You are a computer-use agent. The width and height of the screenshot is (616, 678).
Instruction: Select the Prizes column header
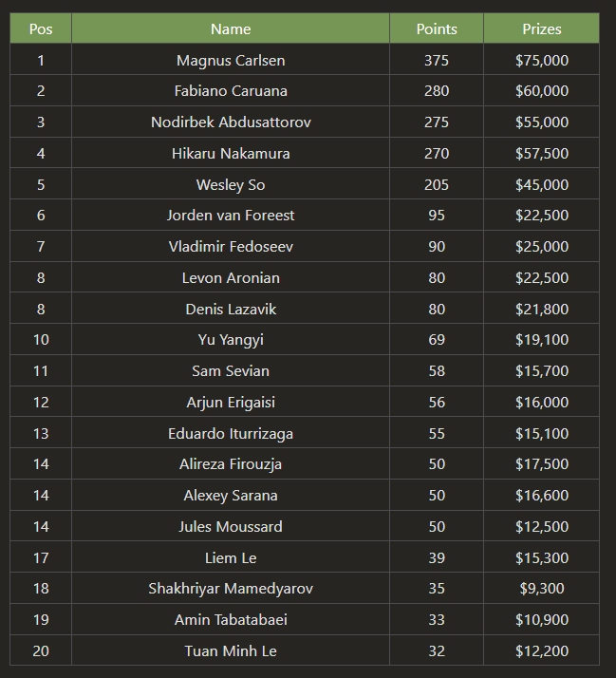coord(542,29)
